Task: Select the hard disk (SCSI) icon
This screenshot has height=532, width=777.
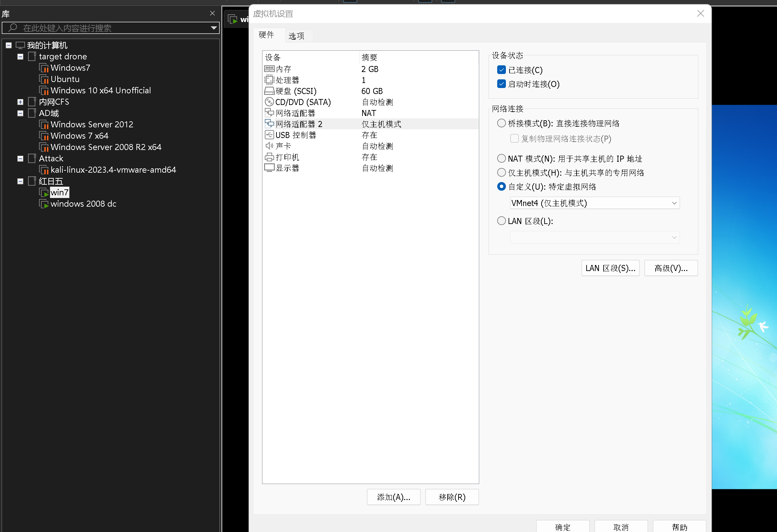Action: [x=269, y=91]
